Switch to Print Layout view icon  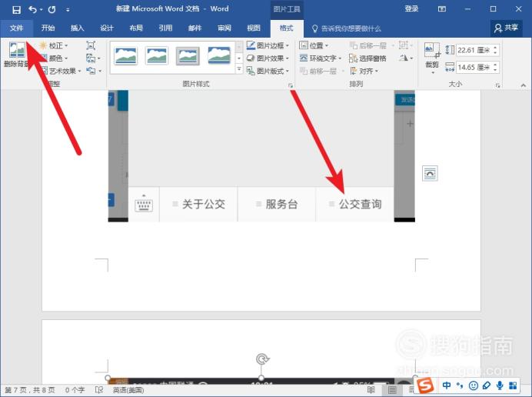[392, 390]
